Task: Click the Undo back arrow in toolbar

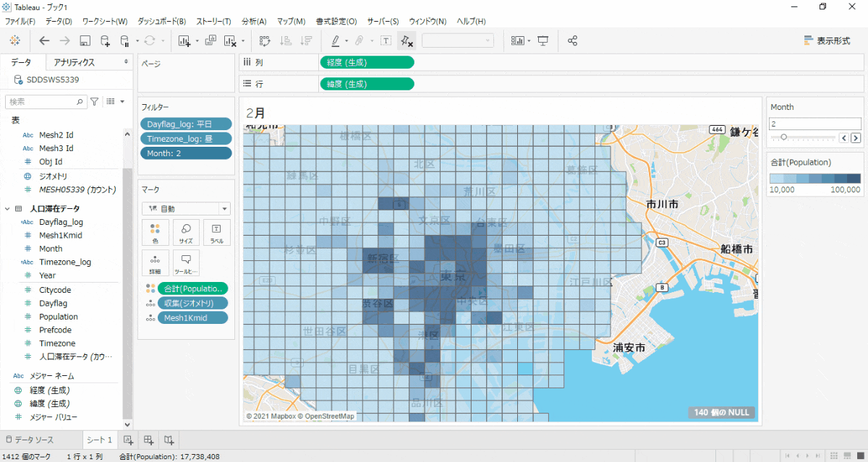Action: click(x=45, y=40)
